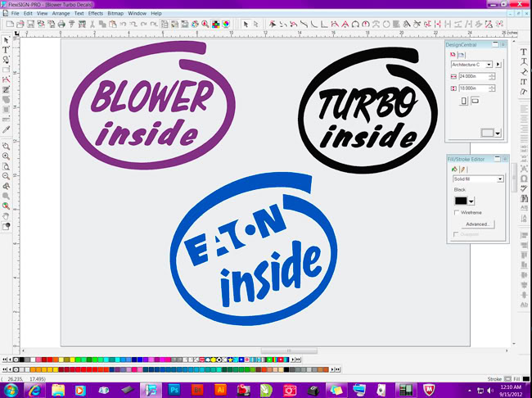The image size is (532, 398).
Task: Enable the Wireframe checkbox
Action: 457,212
